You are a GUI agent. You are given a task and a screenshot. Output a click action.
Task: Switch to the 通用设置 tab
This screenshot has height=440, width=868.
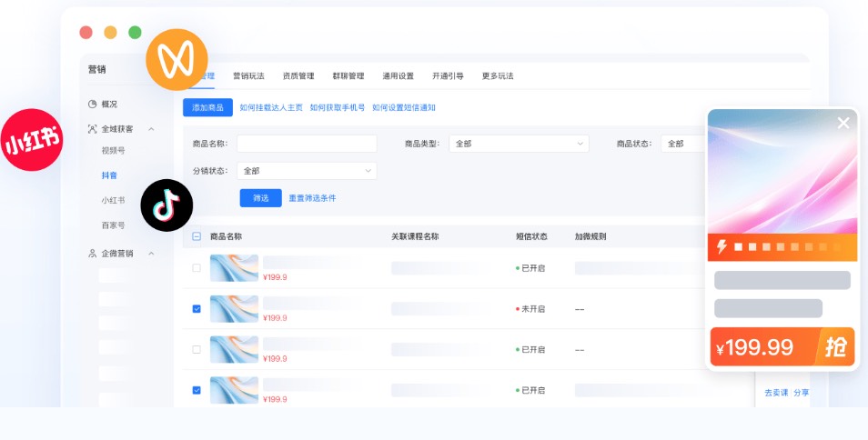398,75
